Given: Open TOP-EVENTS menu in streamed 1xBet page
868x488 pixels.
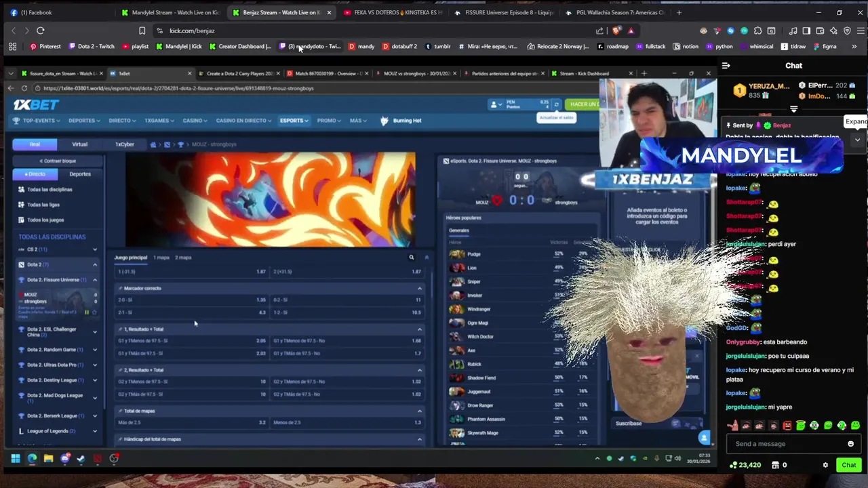Looking at the screenshot, I should click(37, 121).
